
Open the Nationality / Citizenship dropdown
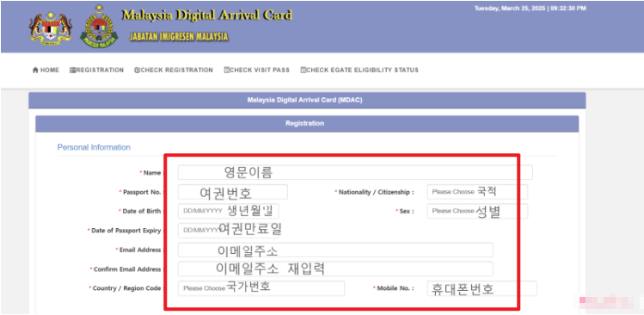click(x=477, y=192)
